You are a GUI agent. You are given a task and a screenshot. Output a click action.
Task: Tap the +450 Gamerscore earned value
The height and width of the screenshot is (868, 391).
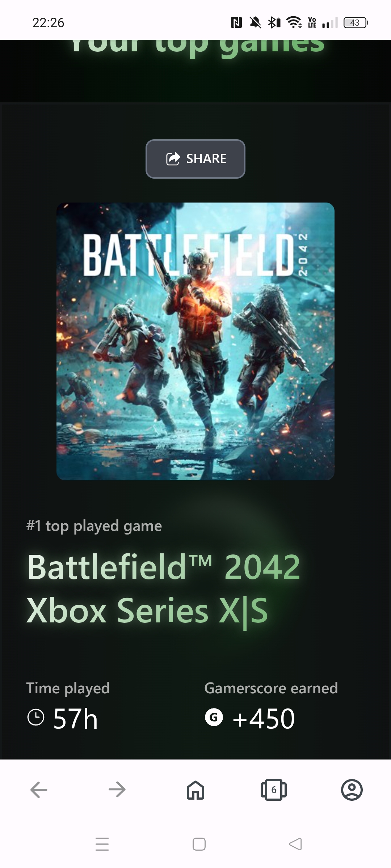264,718
